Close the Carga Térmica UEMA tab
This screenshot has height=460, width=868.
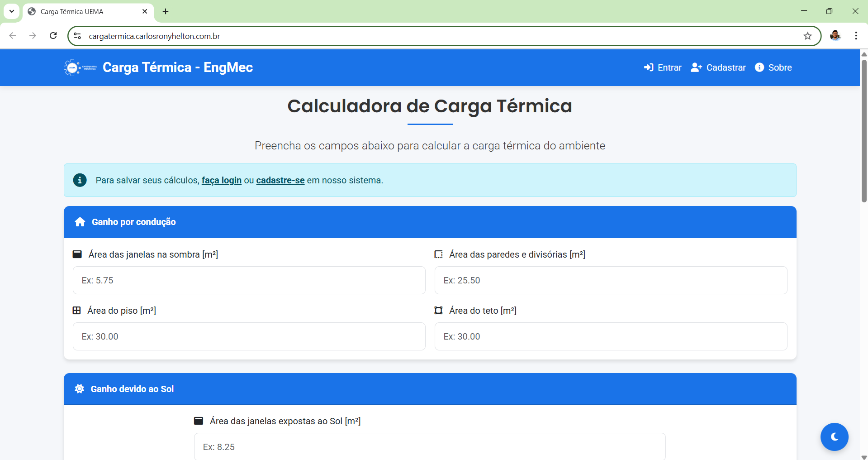coord(145,11)
